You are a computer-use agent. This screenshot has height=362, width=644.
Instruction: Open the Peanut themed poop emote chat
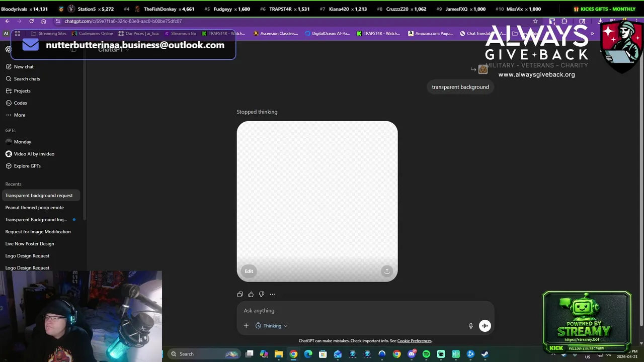click(x=41, y=208)
